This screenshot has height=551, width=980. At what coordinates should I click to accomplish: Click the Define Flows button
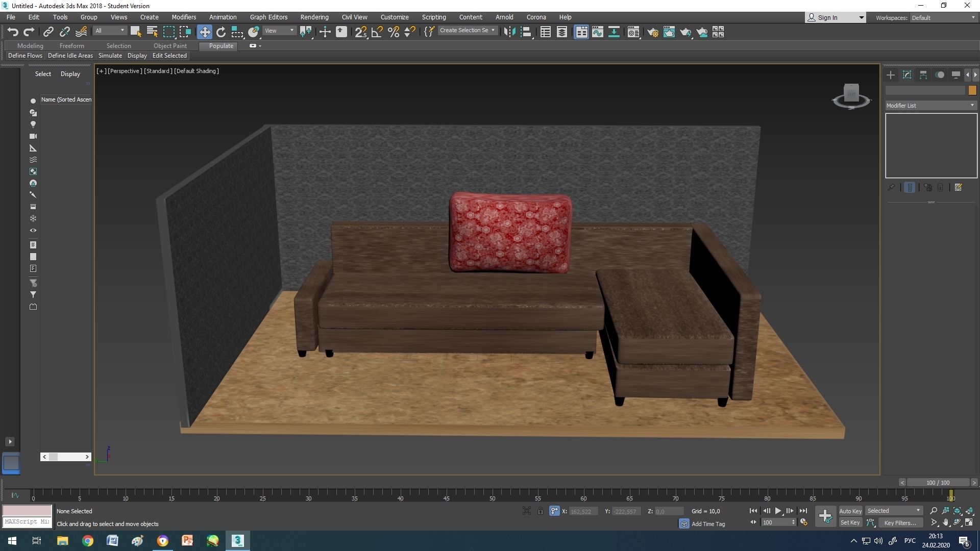point(25,56)
